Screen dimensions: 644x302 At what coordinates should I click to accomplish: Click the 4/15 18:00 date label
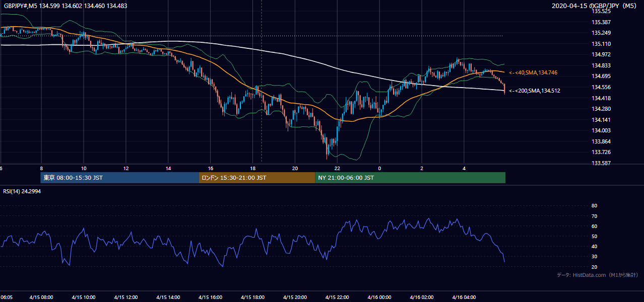click(x=253, y=297)
